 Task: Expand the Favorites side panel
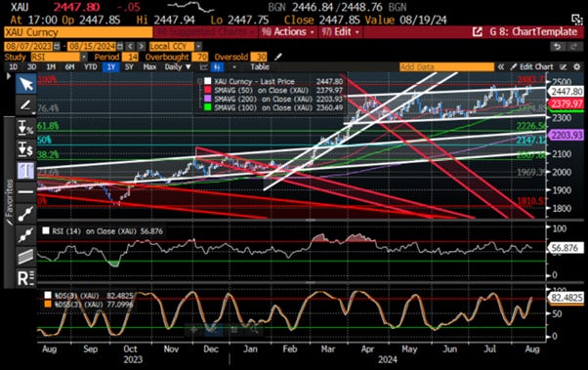click(x=9, y=202)
